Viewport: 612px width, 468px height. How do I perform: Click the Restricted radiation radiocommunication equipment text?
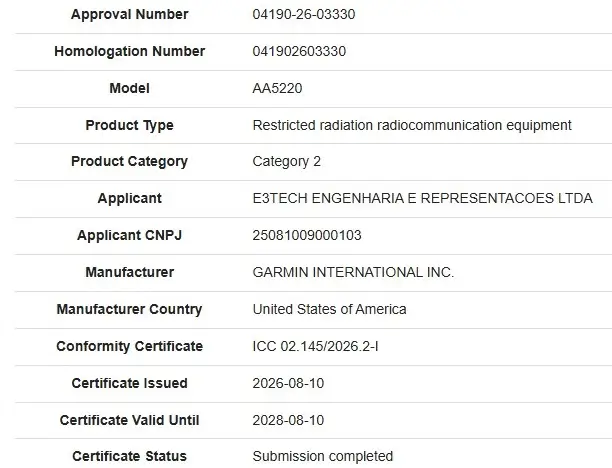(412, 125)
